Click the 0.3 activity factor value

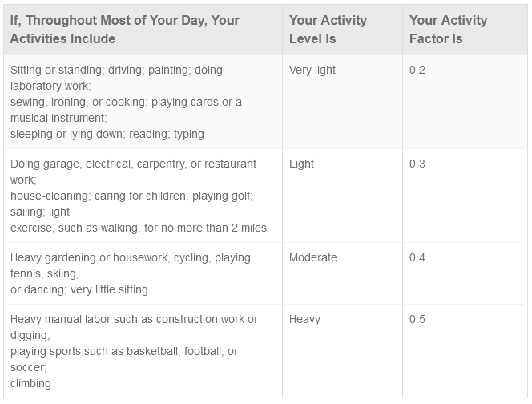click(417, 164)
